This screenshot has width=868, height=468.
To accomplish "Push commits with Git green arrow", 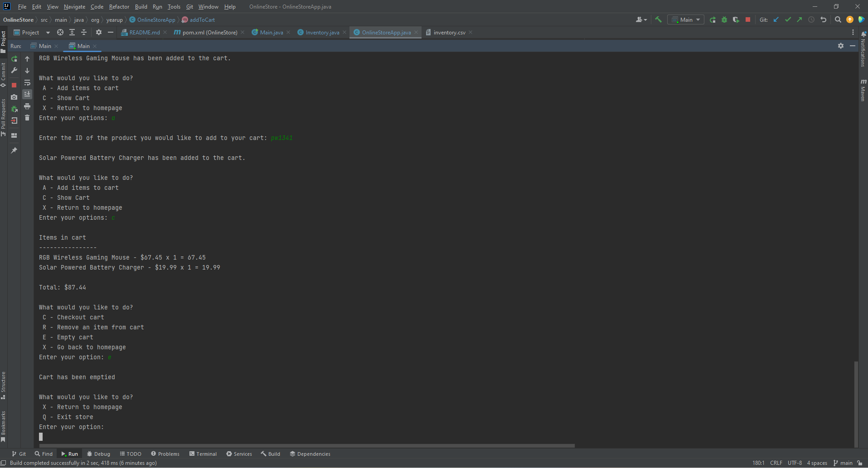I will tap(800, 19).
